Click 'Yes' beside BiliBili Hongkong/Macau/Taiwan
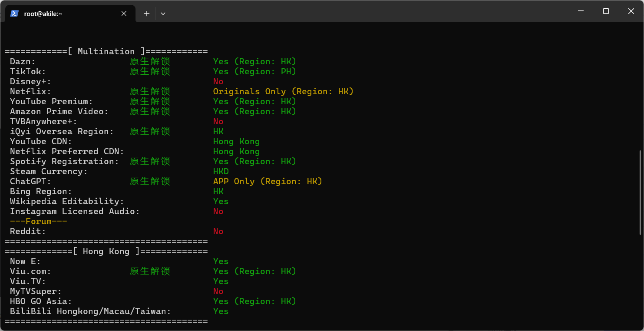644x331 pixels. pos(221,311)
